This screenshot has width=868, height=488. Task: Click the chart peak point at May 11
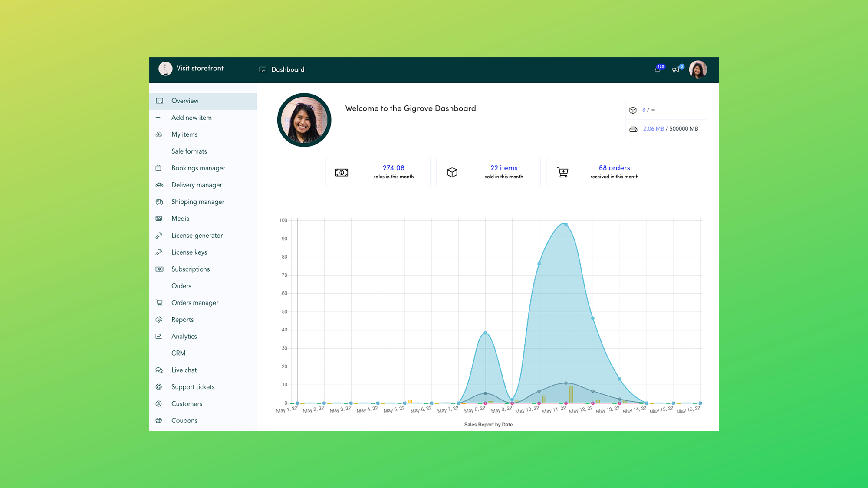coord(566,224)
